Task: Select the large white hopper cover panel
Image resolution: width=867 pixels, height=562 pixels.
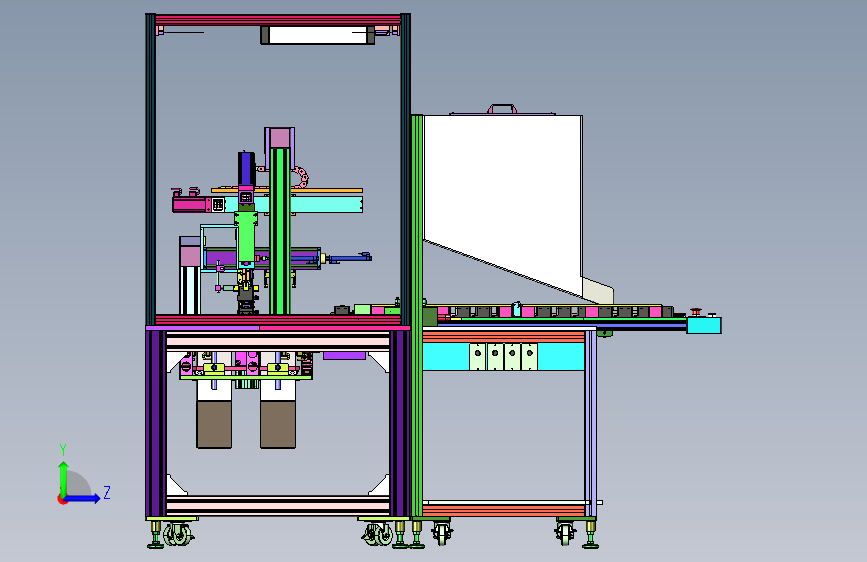Action: click(x=503, y=205)
